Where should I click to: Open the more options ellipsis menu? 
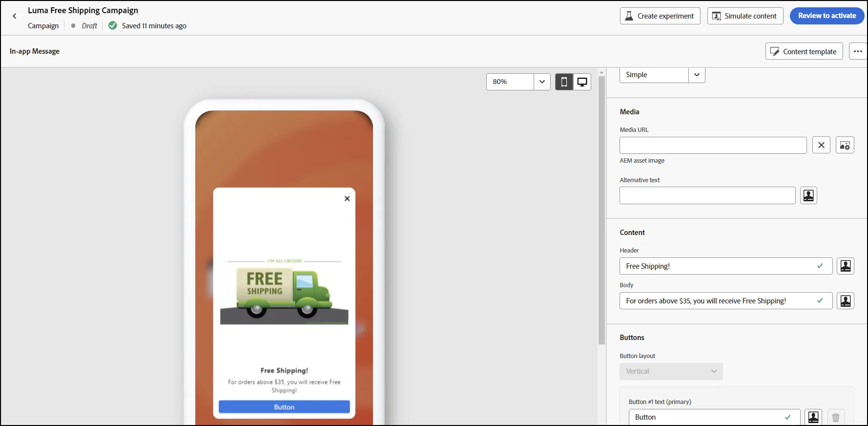tap(858, 51)
